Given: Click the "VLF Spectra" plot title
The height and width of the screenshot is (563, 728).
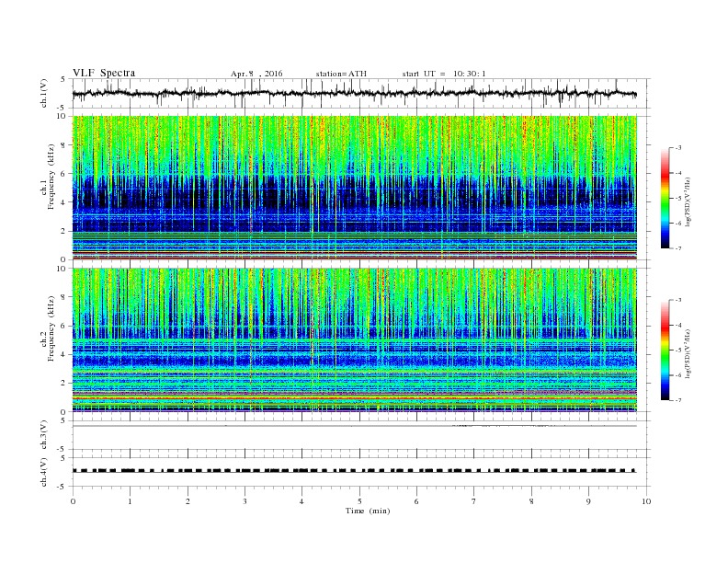Looking at the screenshot, I should (104, 73).
